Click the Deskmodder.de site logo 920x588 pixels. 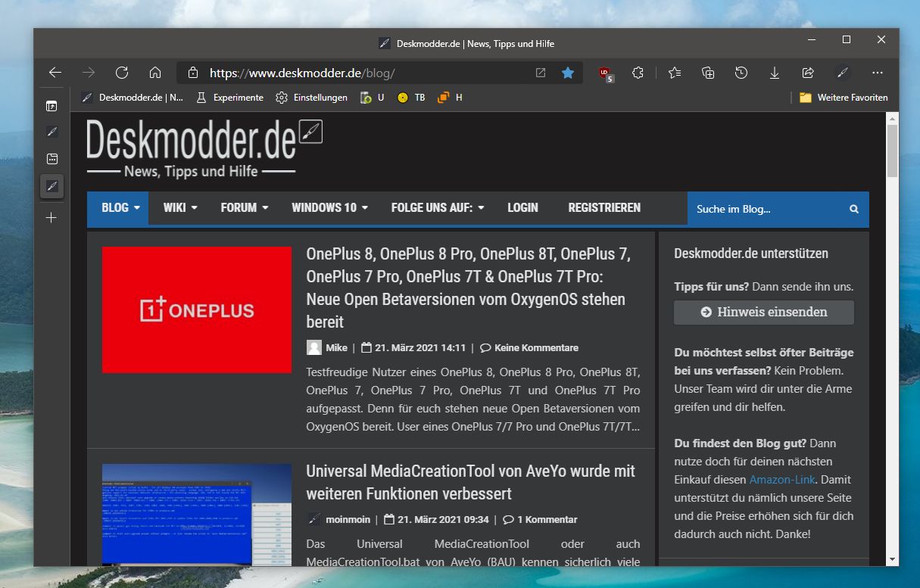tap(204, 149)
